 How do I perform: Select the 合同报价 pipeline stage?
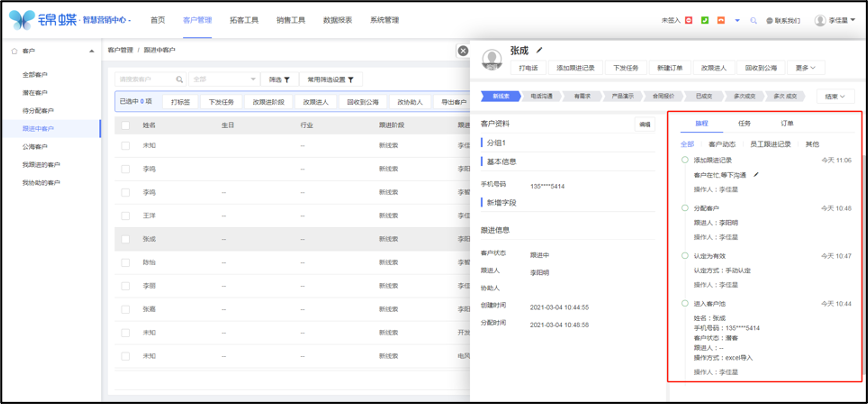(x=663, y=96)
